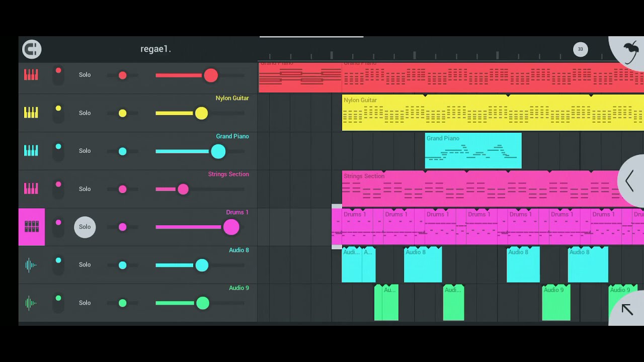
Task: Mute the Nylon Guitar track
Action: 58,113
